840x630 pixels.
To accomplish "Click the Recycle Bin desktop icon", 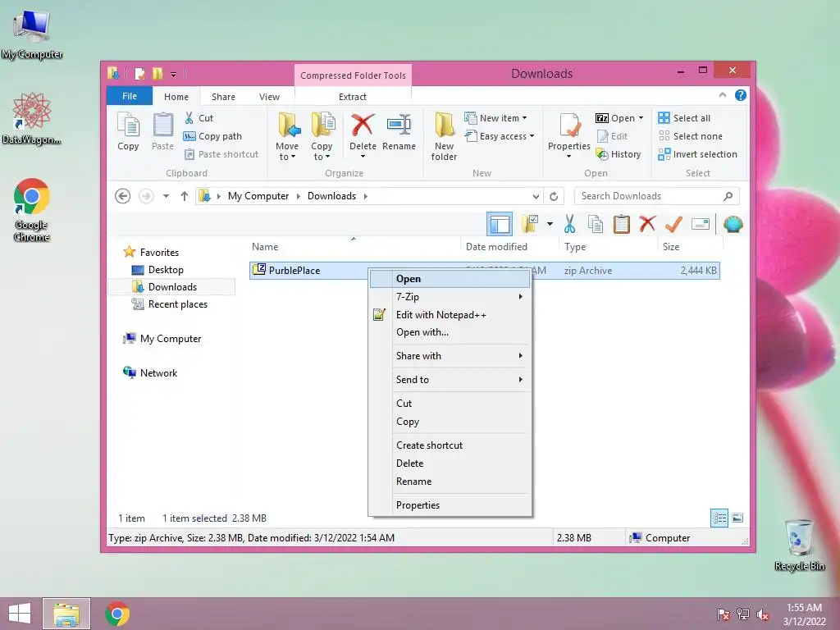I will pos(799,546).
